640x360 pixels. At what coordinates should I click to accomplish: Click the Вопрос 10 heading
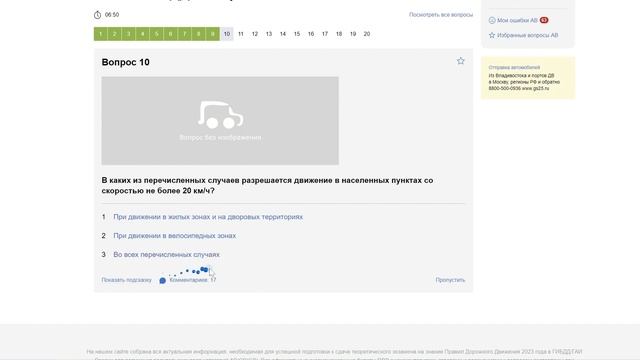[x=126, y=62]
